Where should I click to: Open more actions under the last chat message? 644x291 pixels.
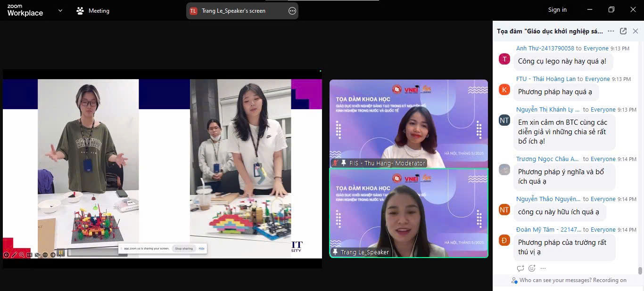coord(543,268)
